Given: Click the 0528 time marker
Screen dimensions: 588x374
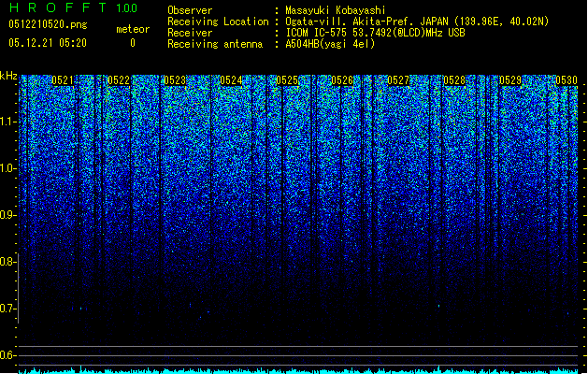Looking at the screenshot, I should [x=454, y=80].
